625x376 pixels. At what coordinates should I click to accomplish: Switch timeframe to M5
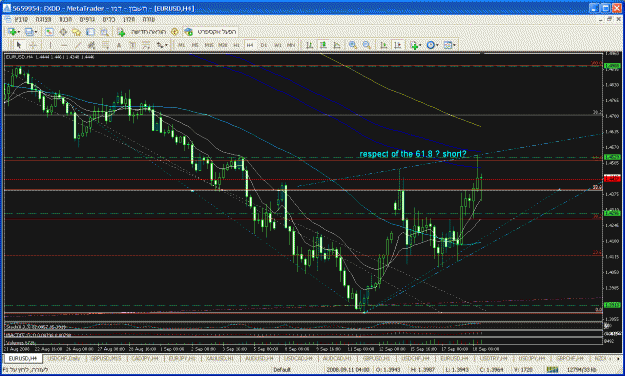195,45
